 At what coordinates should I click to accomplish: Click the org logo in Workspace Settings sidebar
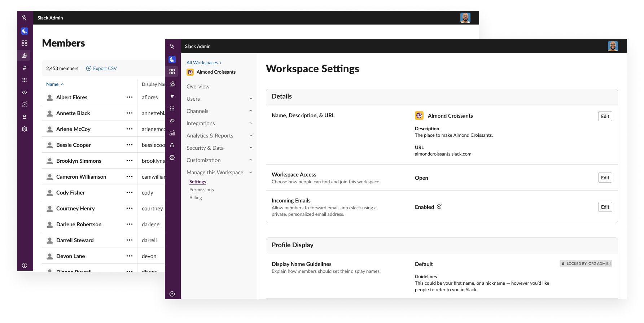[x=172, y=60]
